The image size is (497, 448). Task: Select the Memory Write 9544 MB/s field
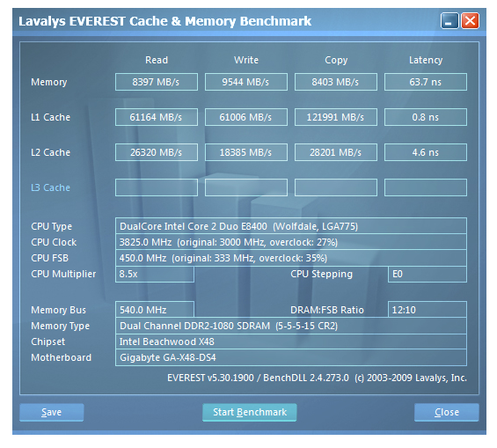(246, 82)
